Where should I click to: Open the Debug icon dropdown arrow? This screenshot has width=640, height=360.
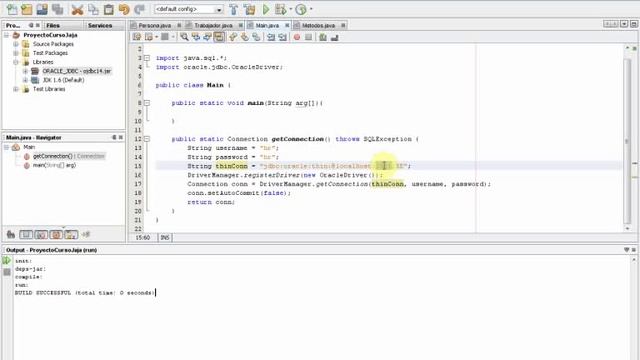(291, 9)
